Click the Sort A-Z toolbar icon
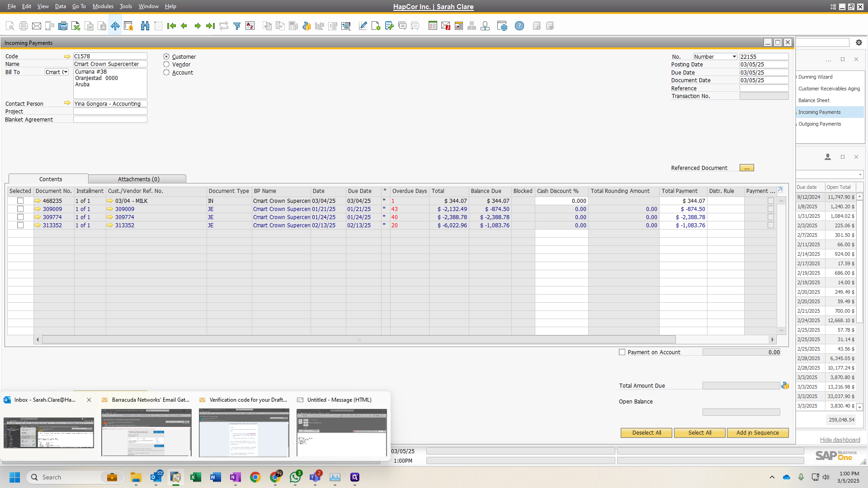Screen dimensions: 868x488 250,26
